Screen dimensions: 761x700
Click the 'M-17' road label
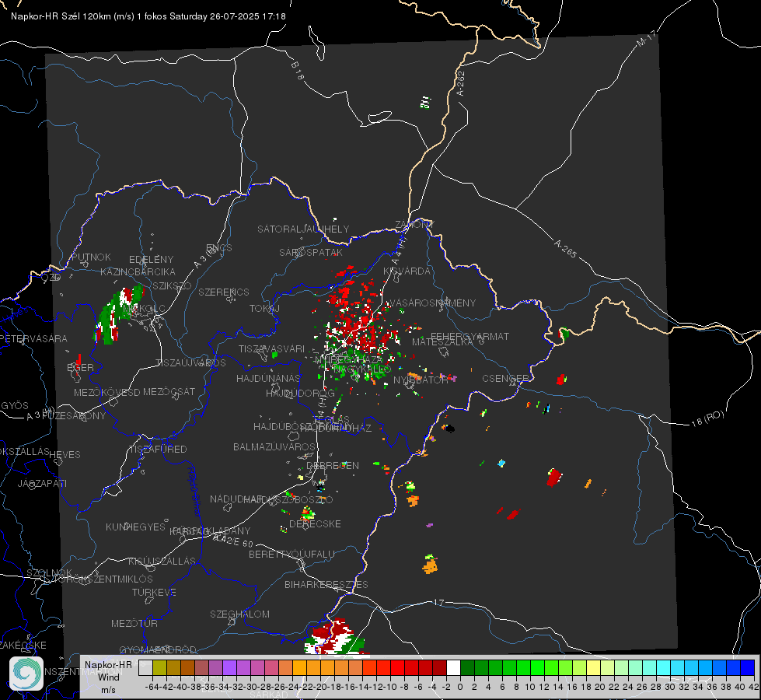pos(646,38)
